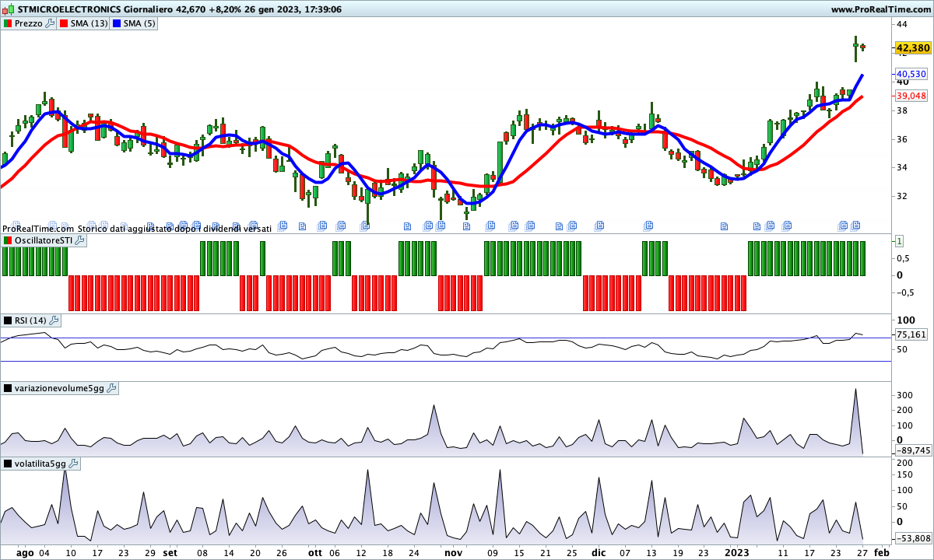Click the set label on date axis
Image resolution: width=934 pixels, height=560 pixels.
click(170, 553)
